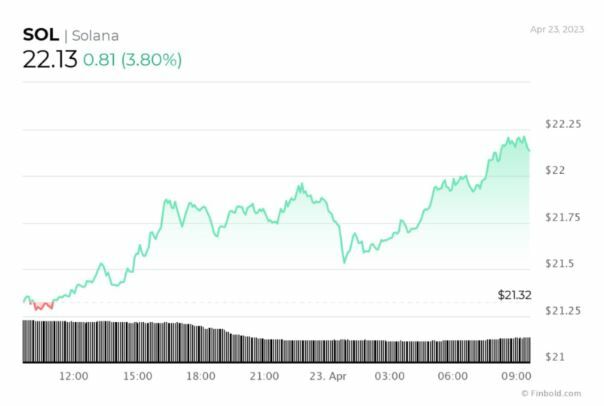Click the red segment of the price line

click(41, 305)
